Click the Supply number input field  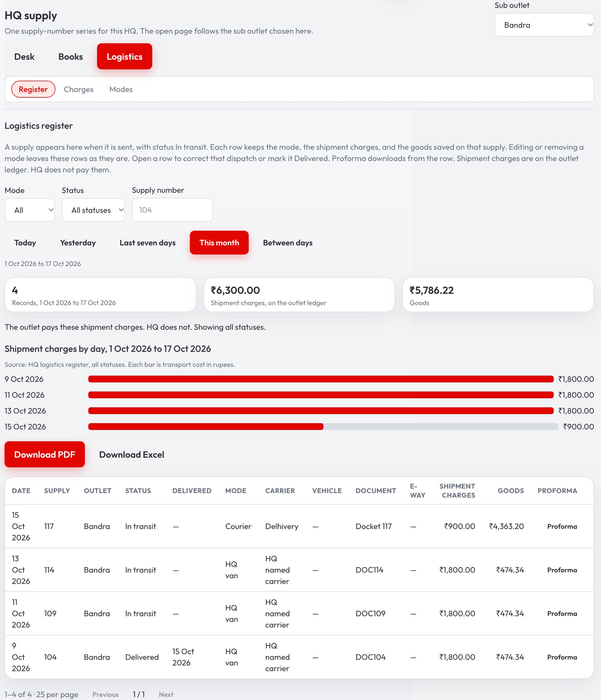tap(173, 210)
